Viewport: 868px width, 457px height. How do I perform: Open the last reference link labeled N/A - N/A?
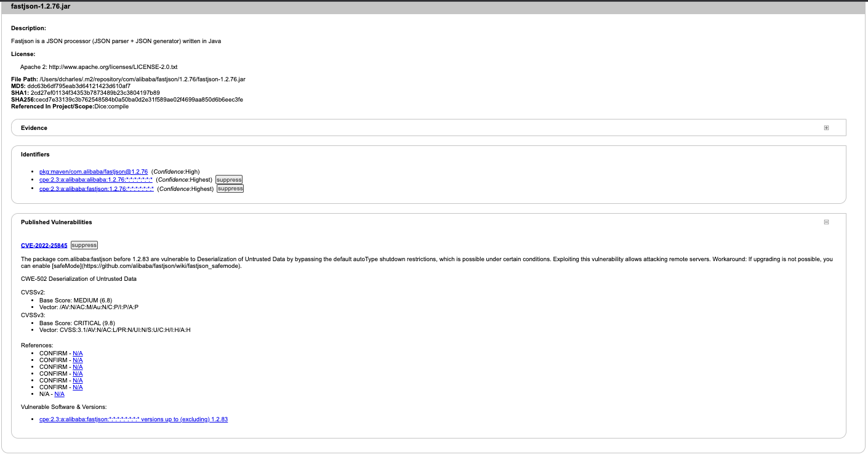click(x=59, y=394)
